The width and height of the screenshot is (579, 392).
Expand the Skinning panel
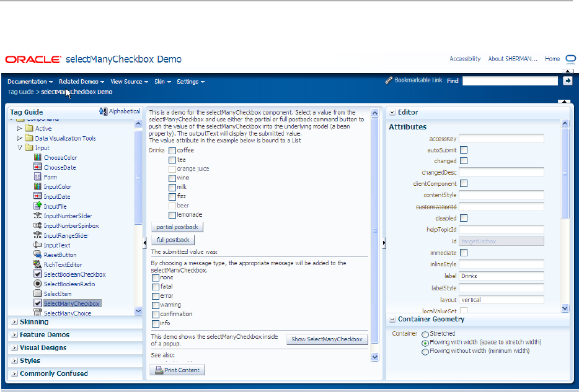[14, 322]
